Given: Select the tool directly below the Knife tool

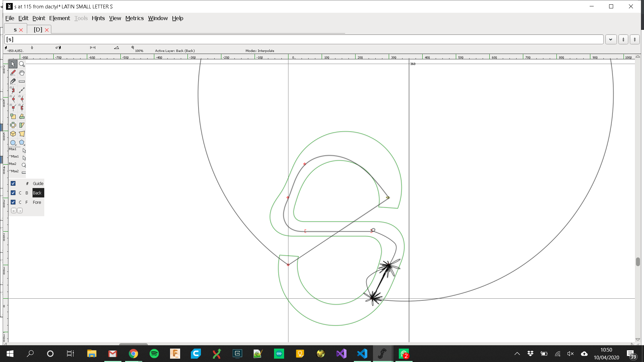Looking at the screenshot, I should [13, 90].
